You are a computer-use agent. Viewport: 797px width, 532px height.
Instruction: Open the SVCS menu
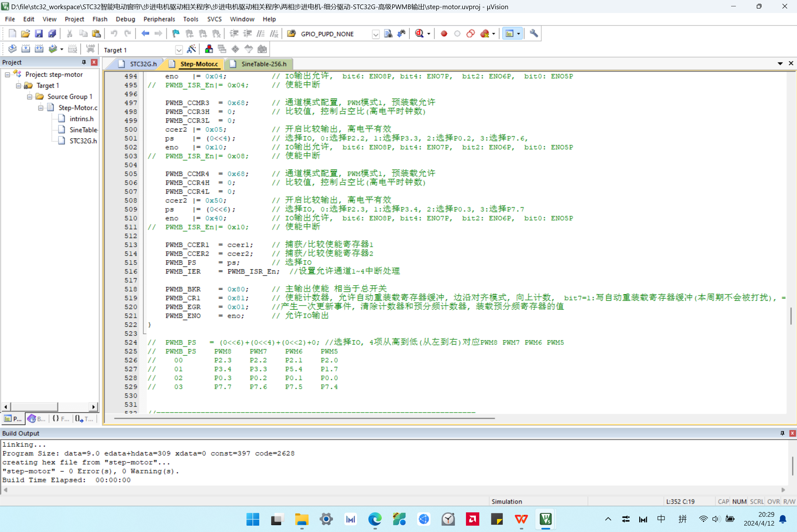coord(214,19)
